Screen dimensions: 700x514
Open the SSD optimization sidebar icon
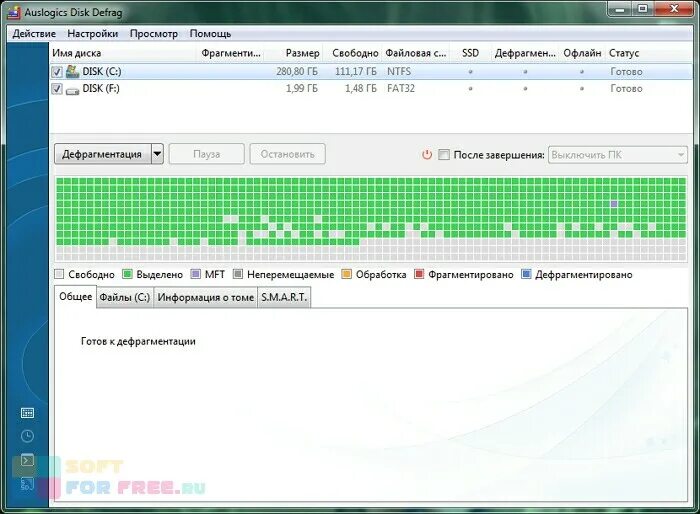[27, 484]
